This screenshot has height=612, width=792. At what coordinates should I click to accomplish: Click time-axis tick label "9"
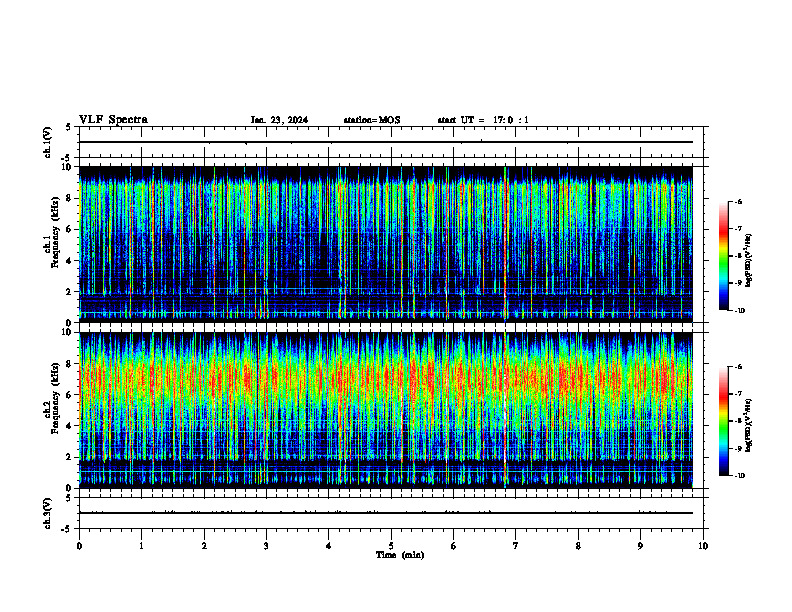640,546
